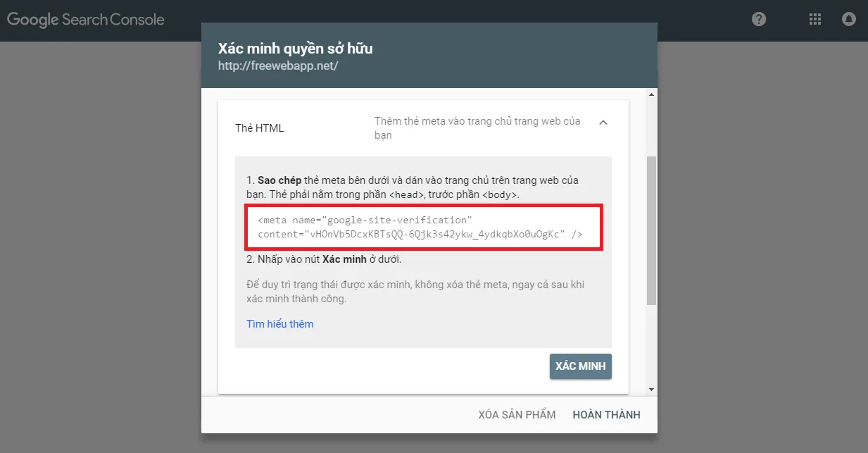Screen dimensions: 868x453
Task: Click the step 2 Nhấp vào nút instruction
Action: (324, 259)
